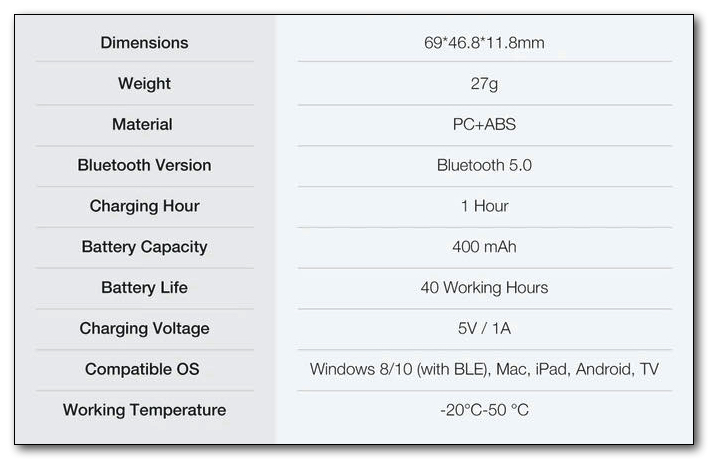
Task: Select the 400 mAh value
Action: pyautogui.click(x=484, y=247)
